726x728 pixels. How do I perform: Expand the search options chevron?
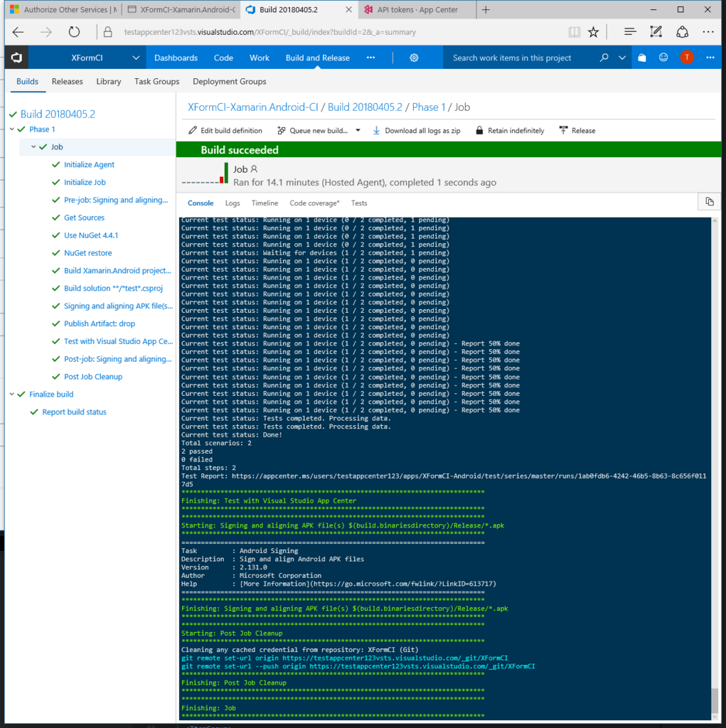tap(622, 58)
